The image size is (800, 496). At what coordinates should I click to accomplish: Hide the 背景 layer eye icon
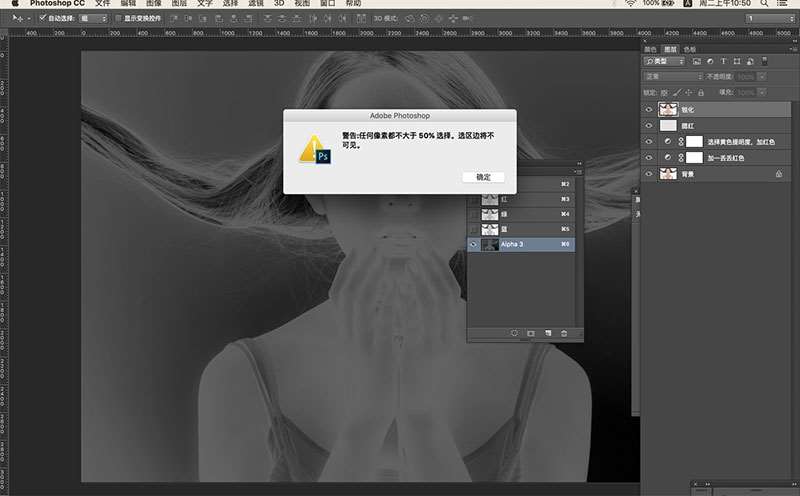click(x=649, y=174)
